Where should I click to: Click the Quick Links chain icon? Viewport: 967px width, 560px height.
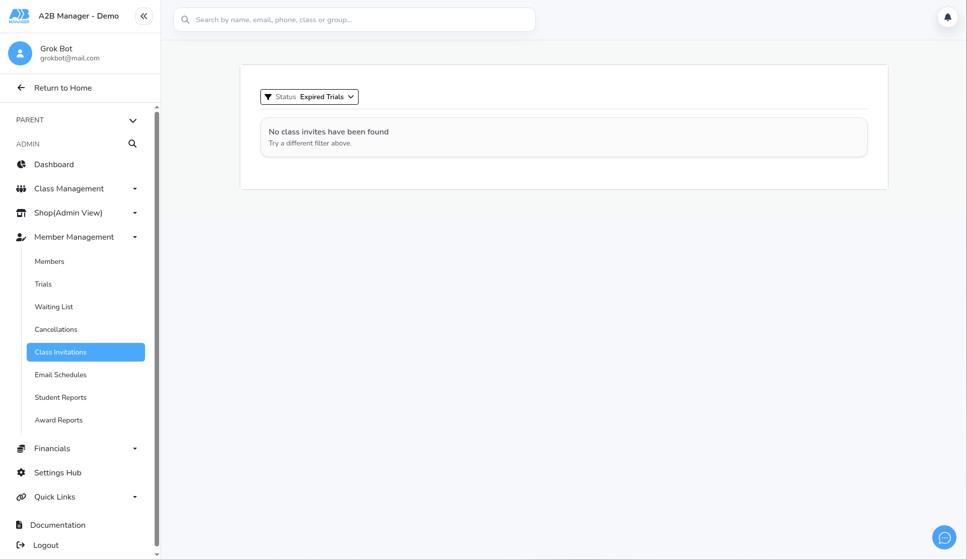click(21, 497)
